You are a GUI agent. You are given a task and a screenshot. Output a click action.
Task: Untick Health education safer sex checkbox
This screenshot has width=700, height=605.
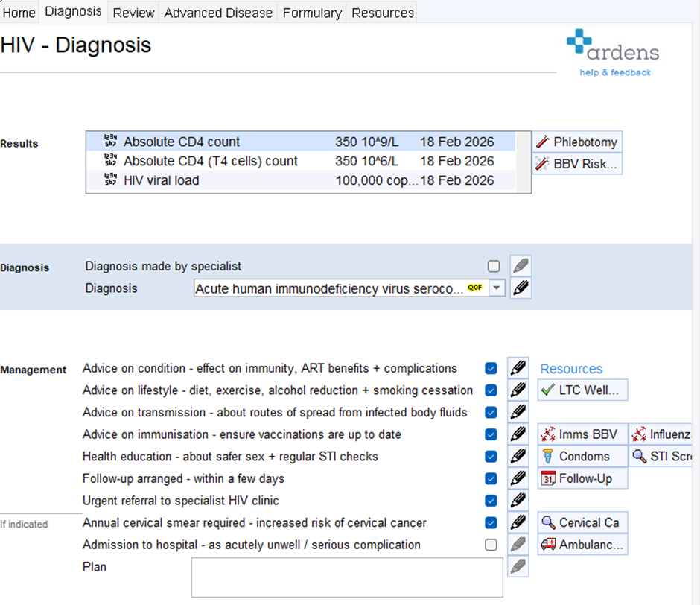491,456
